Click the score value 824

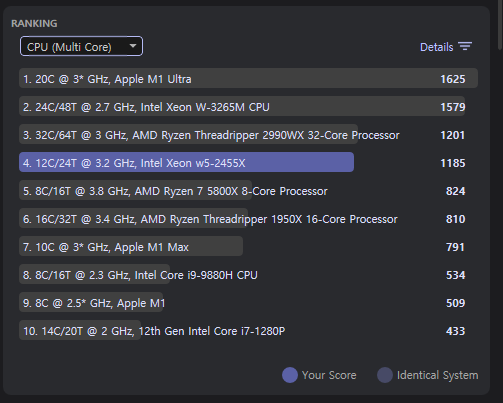click(x=455, y=191)
